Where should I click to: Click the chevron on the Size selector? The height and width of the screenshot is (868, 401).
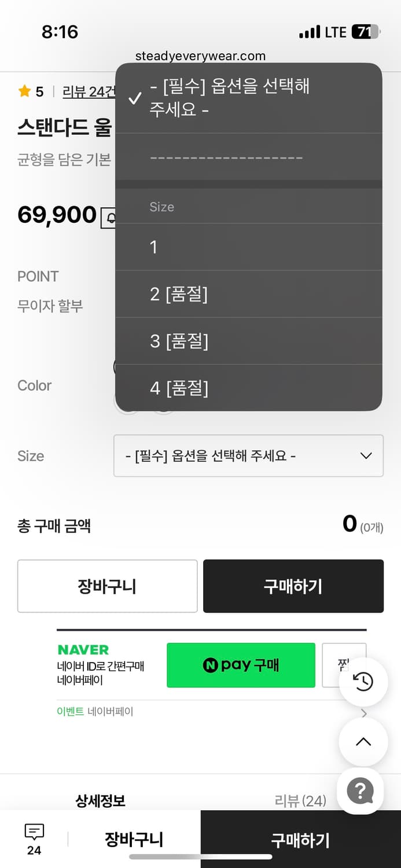365,456
